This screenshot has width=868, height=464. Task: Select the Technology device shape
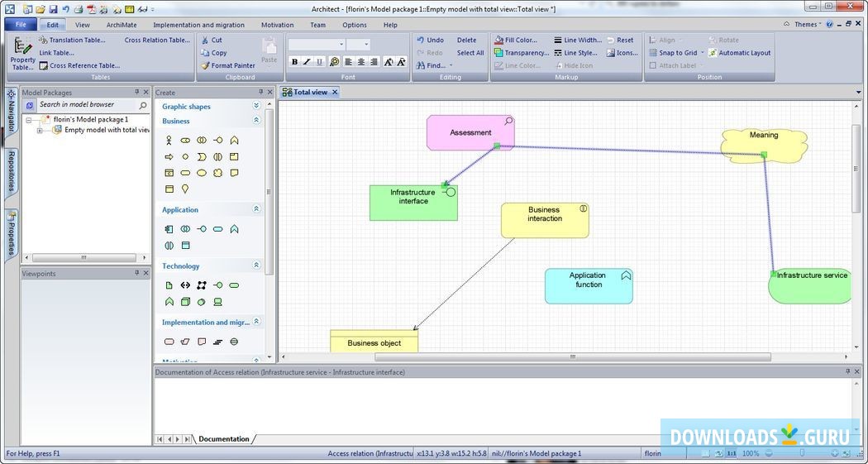[x=218, y=302]
